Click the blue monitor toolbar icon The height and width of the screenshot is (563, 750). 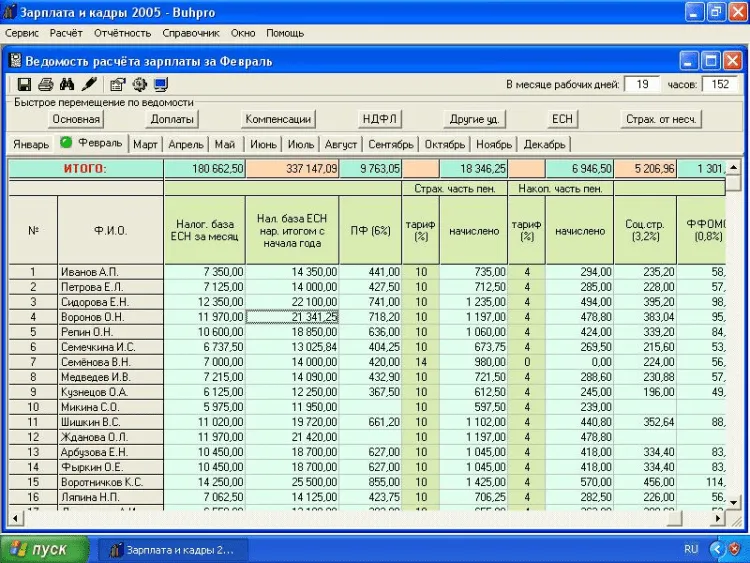tap(160, 85)
